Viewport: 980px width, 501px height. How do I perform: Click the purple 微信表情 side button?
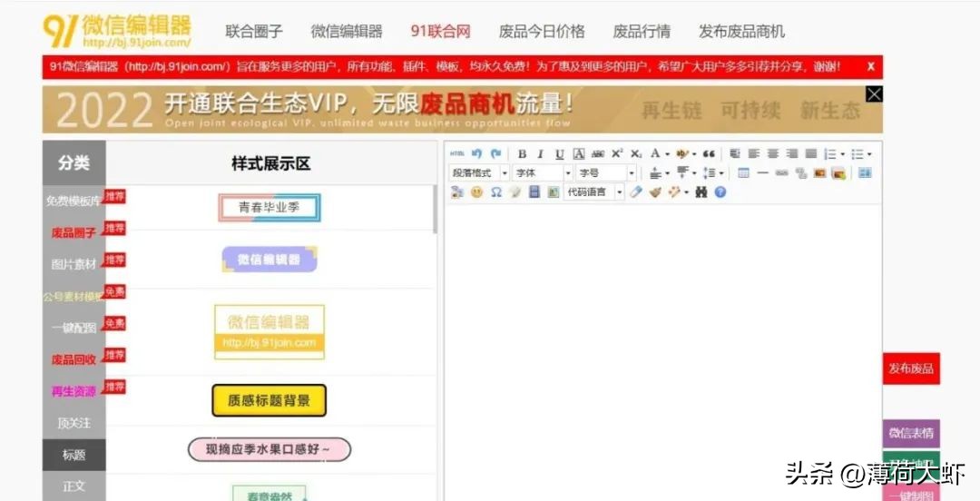(x=911, y=434)
